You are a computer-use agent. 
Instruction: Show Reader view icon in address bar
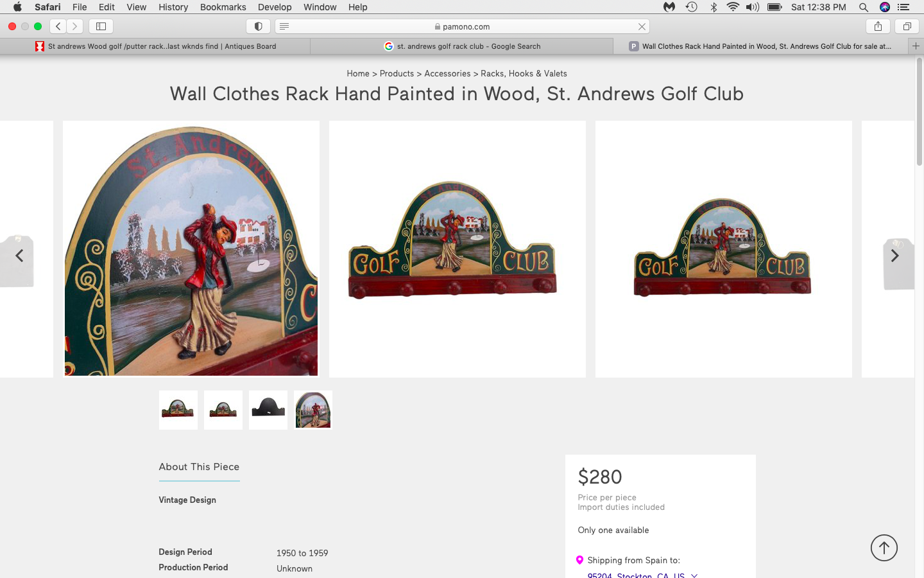click(x=284, y=26)
